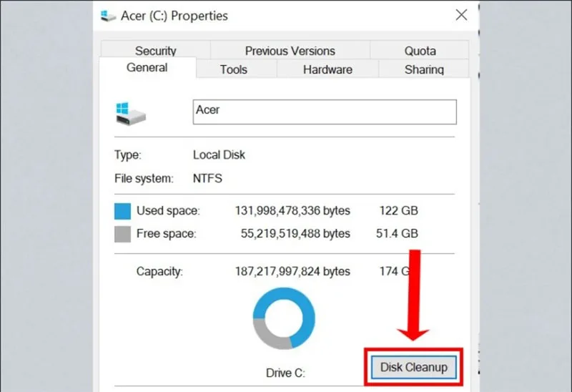This screenshot has height=392, width=572.
Task: Click the 'Drive C:' label under chart
Action: point(285,373)
